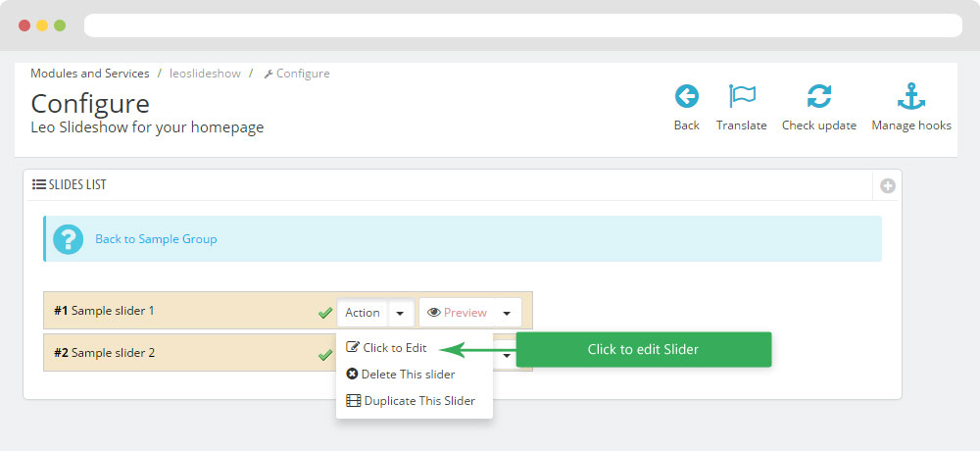Click the eye Preview button for slider 1
The image size is (980, 451).
(x=457, y=313)
